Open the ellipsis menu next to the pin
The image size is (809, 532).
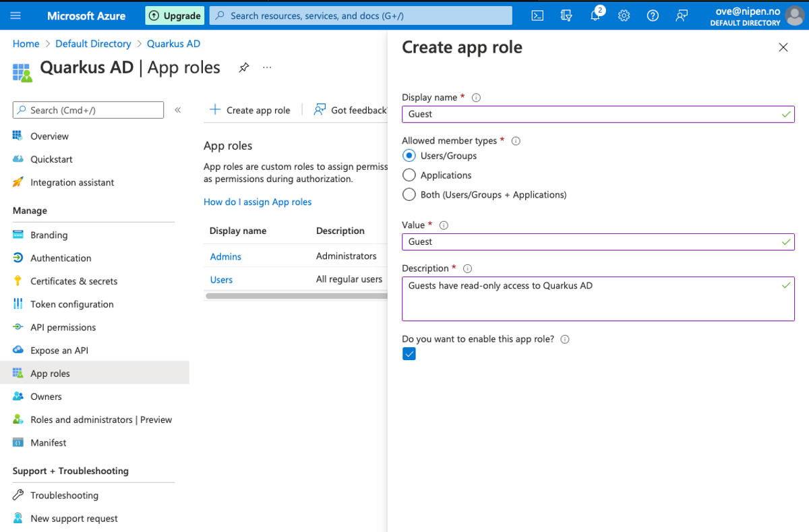pos(266,67)
